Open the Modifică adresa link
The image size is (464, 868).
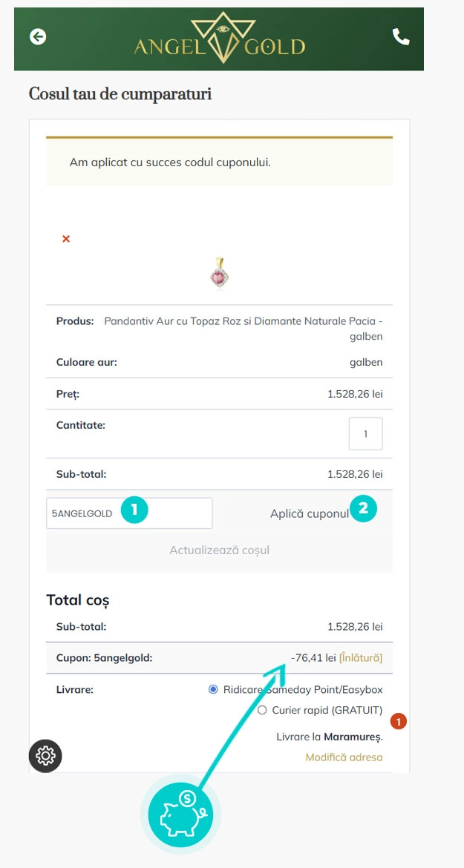[344, 757]
